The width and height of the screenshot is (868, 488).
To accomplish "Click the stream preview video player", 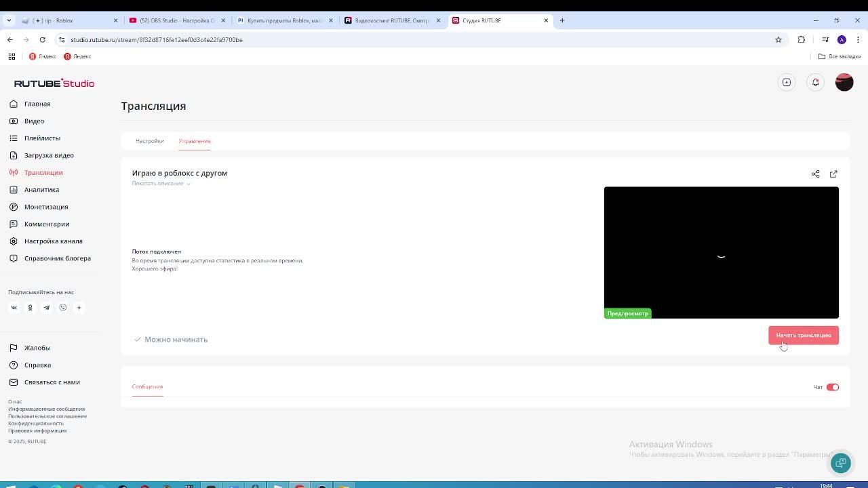I will click(x=722, y=252).
